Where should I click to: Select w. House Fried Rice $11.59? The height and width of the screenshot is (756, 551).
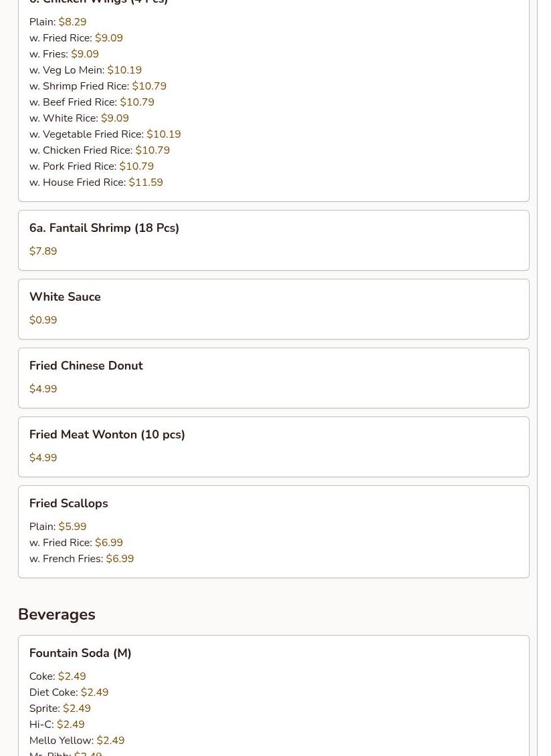coord(96,182)
